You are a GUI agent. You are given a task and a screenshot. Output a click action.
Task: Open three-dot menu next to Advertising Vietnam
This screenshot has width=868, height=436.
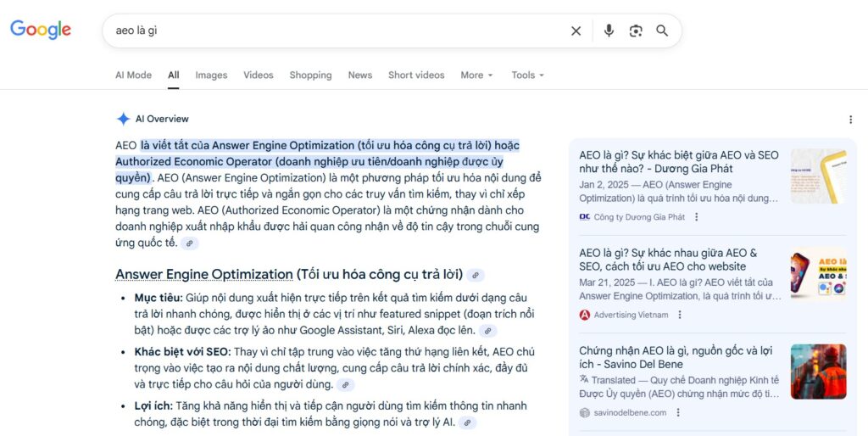tap(680, 315)
